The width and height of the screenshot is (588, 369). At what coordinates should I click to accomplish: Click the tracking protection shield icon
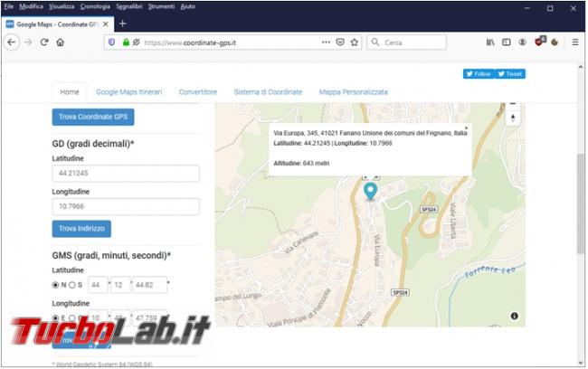111,43
